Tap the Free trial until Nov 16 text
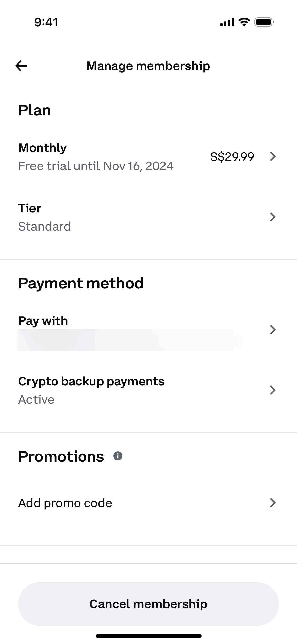This screenshot has width=297, height=644. [x=96, y=166]
